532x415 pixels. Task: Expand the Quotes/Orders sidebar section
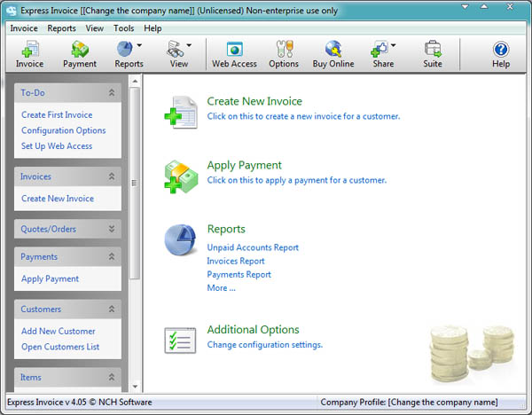click(112, 229)
